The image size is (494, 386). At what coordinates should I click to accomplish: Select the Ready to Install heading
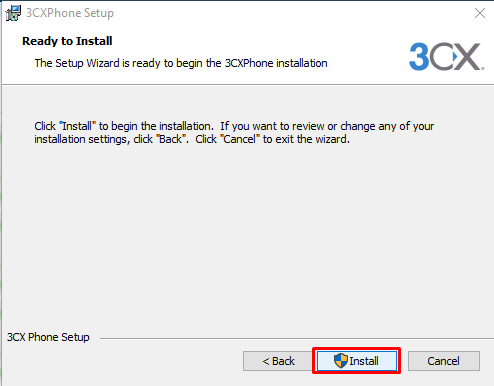(67, 41)
